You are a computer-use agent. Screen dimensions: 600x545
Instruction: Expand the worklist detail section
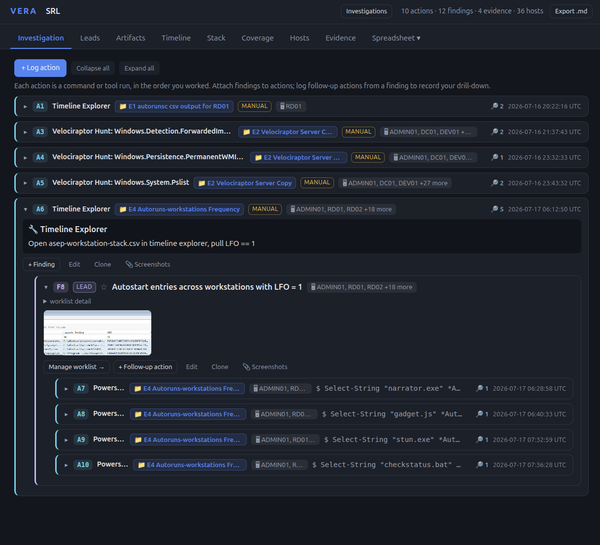point(67,301)
